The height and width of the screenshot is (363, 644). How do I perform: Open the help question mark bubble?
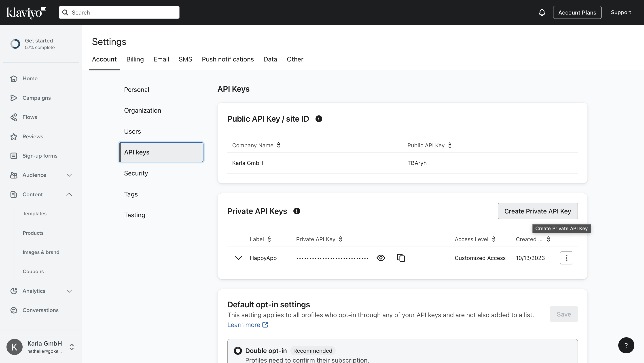(626, 345)
